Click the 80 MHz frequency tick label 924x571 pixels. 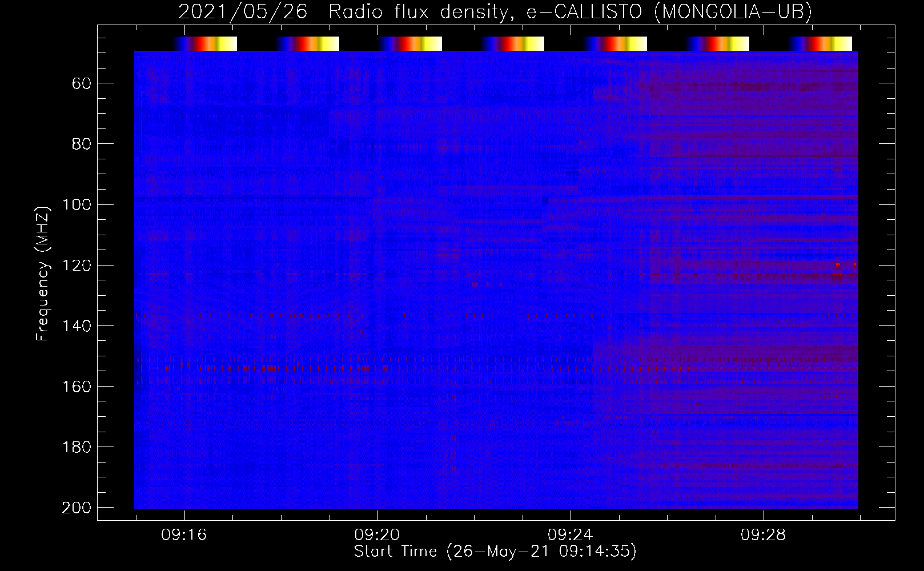(82, 144)
